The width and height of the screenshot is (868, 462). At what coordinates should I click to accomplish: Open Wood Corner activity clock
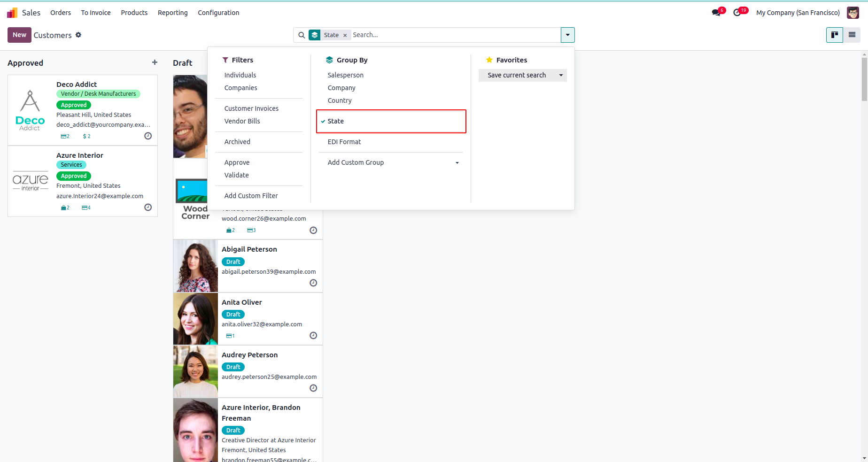coord(313,231)
